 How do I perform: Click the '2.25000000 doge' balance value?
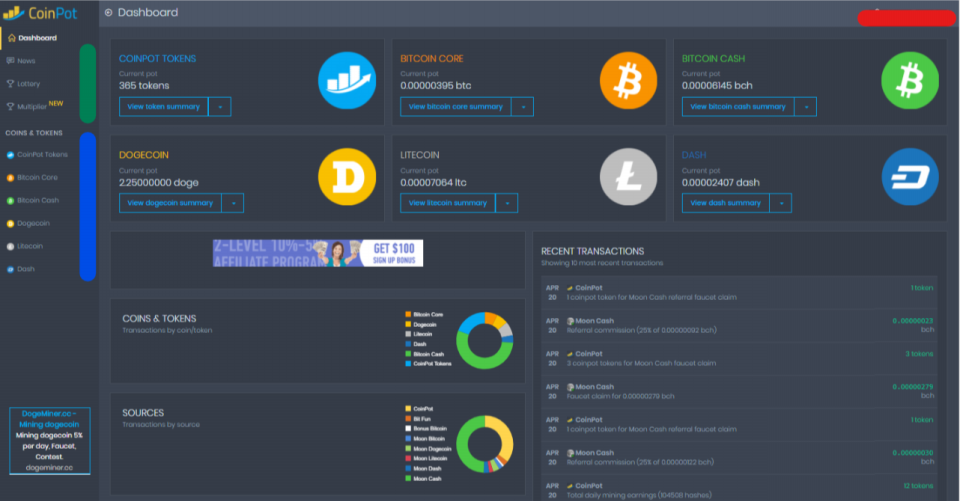click(x=159, y=183)
